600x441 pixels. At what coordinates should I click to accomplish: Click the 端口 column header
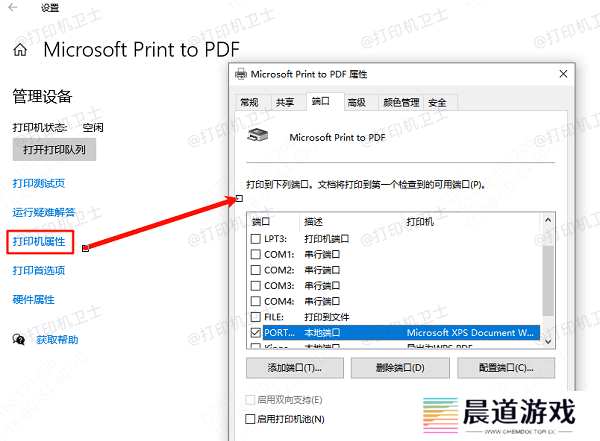tap(261, 222)
